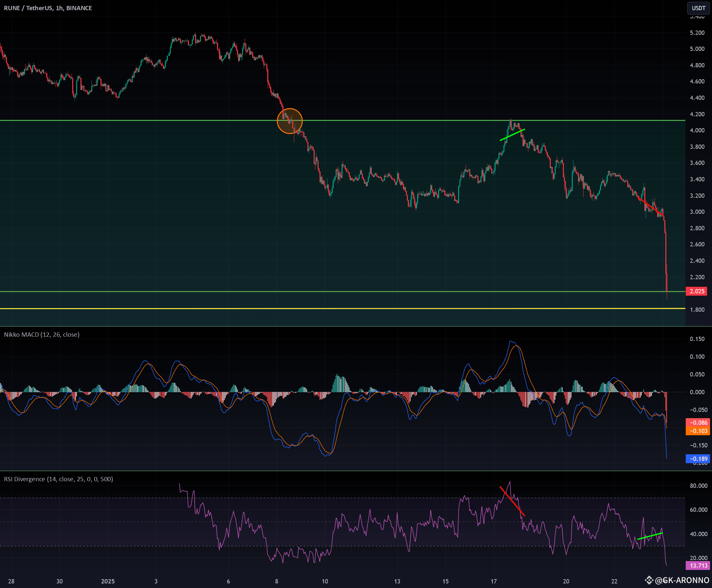Select the short green trendline near the peak
The image size is (712, 588).
pyautogui.click(x=512, y=135)
